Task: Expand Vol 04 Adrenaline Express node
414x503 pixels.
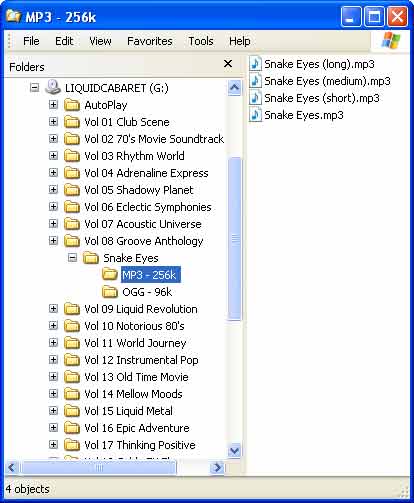Action: tap(53, 173)
